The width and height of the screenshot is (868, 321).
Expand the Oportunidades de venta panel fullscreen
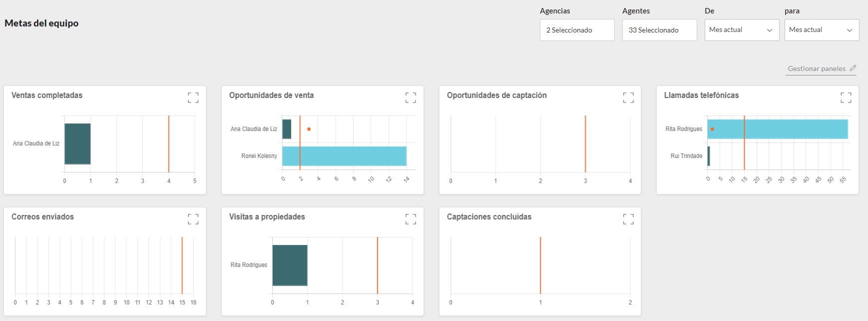(411, 97)
